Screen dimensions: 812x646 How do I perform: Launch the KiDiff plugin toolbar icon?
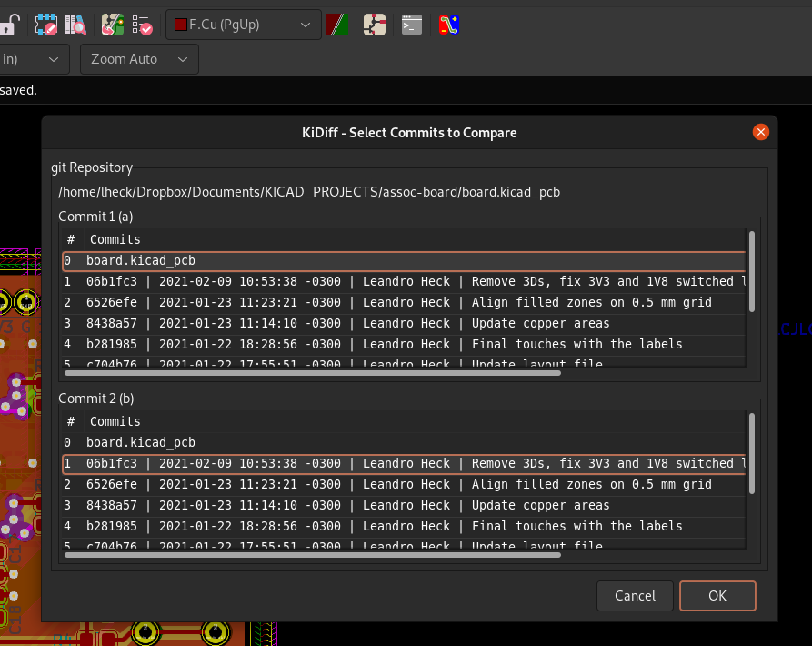pos(449,25)
